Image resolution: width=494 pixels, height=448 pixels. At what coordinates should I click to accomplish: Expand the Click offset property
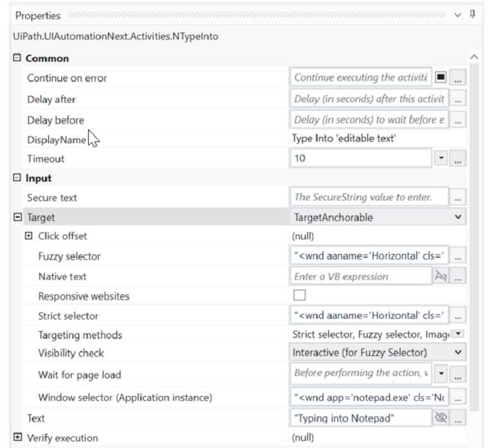(28, 236)
